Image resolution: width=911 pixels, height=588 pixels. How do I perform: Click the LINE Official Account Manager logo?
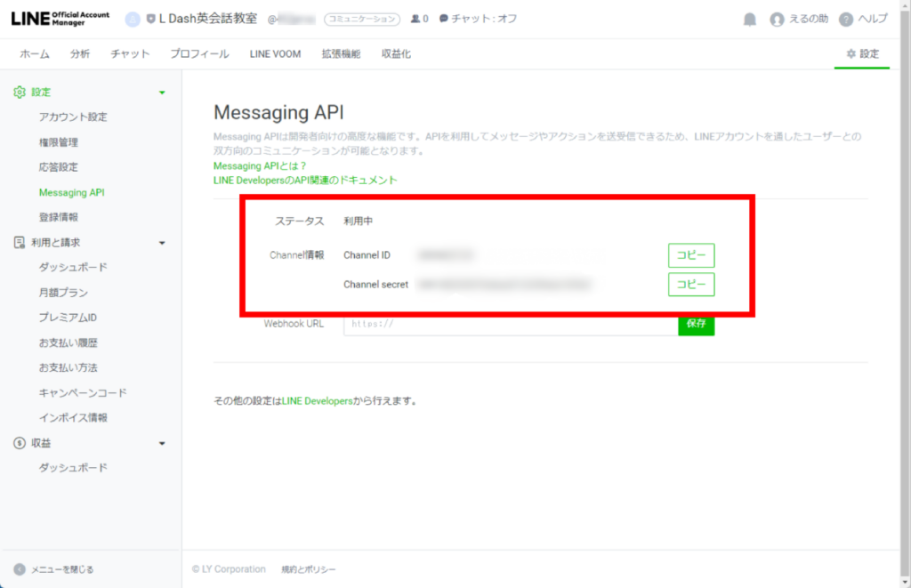(x=60, y=19)
